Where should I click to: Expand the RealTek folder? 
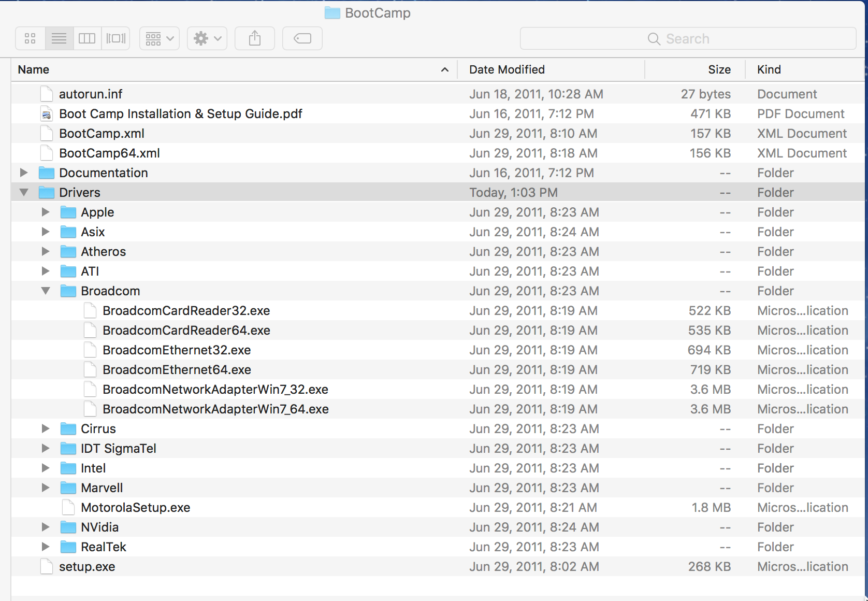(46, 547)
